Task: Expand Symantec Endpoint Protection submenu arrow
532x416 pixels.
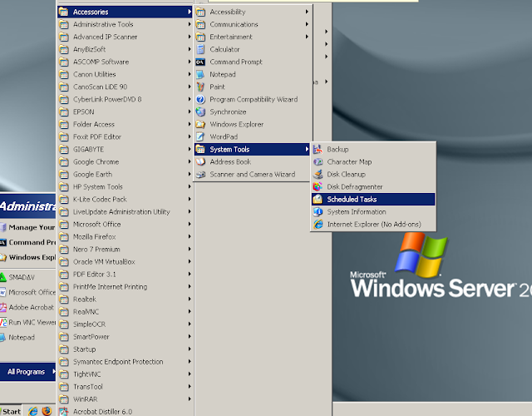Action: point(190,362)
